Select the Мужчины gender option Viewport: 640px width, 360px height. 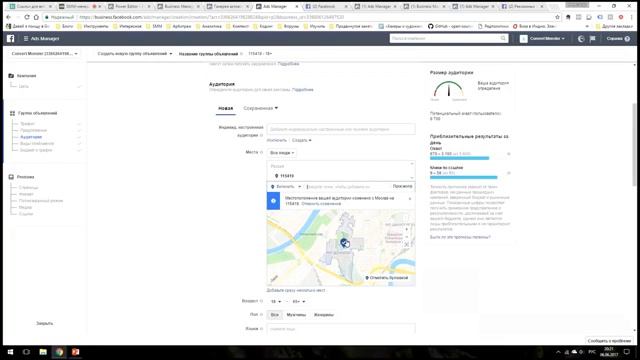(296, 315)
